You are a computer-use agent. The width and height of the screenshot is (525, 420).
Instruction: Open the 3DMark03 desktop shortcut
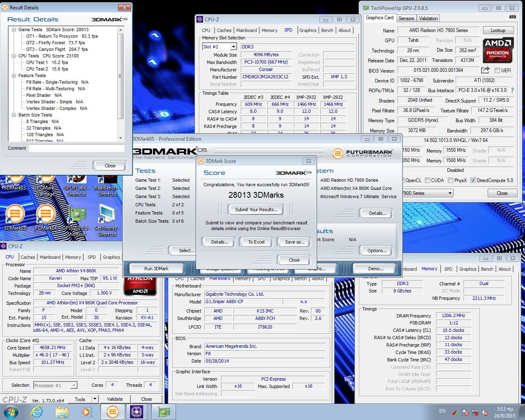coord(15,183)
